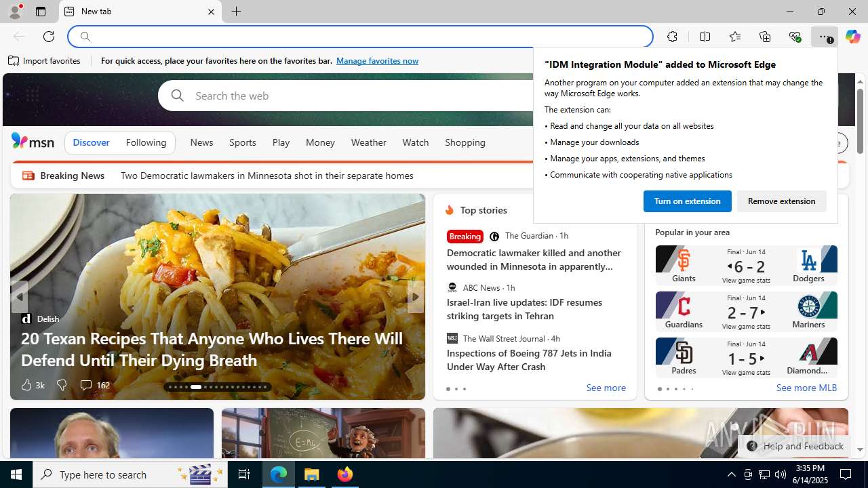Open Manage favorites now link

coord(377,61)
